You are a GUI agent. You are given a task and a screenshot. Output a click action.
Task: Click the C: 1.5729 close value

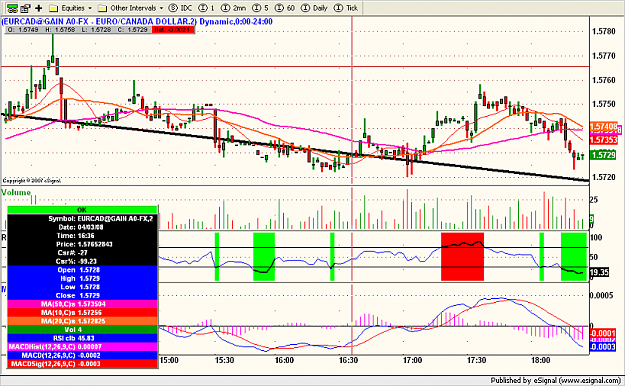(x=132, y=30)
